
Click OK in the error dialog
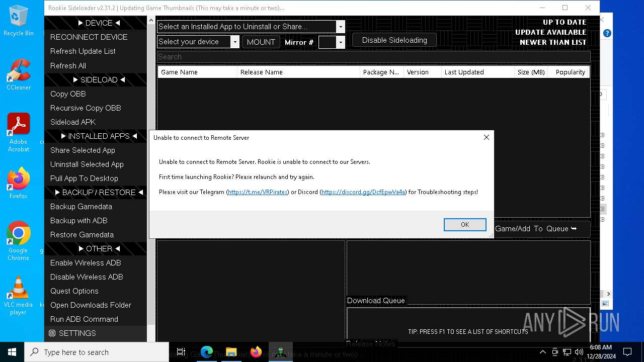(x=465, y=225)
